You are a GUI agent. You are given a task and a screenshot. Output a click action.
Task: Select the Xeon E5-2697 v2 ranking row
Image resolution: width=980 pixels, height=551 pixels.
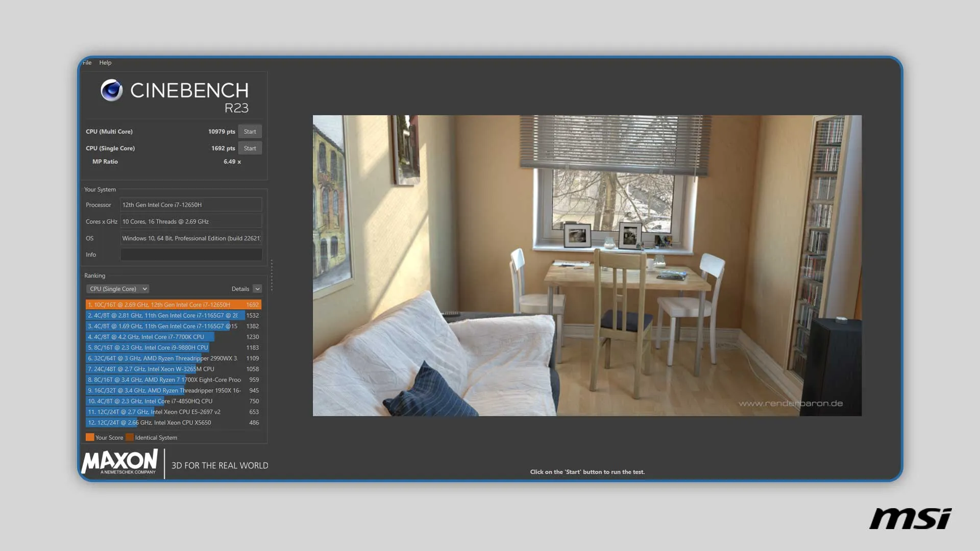coord(174,412)
